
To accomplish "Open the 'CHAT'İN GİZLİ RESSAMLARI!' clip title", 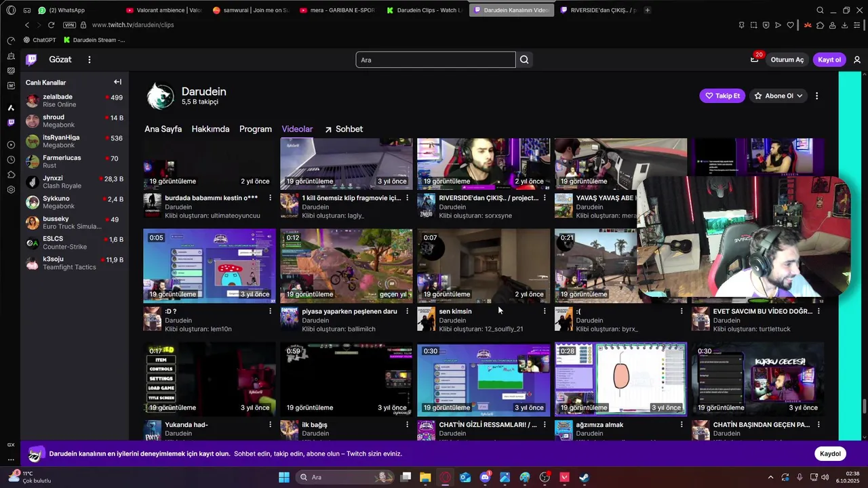I will (x=488, y=425).
